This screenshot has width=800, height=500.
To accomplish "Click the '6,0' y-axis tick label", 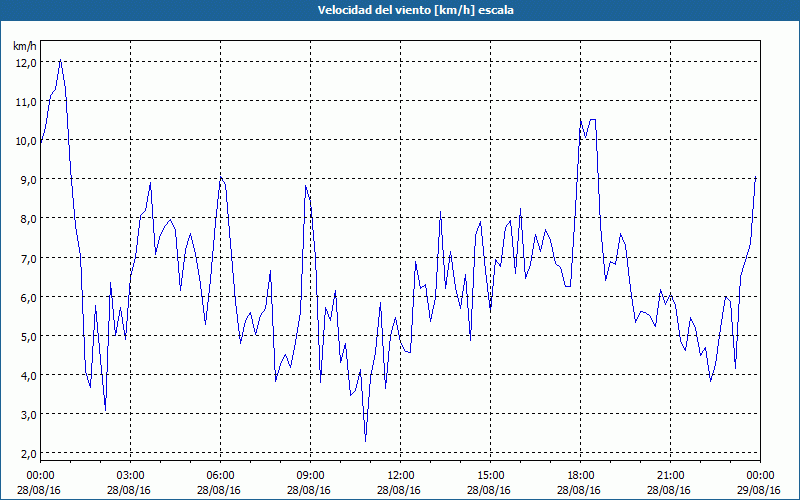I will 29,298.
